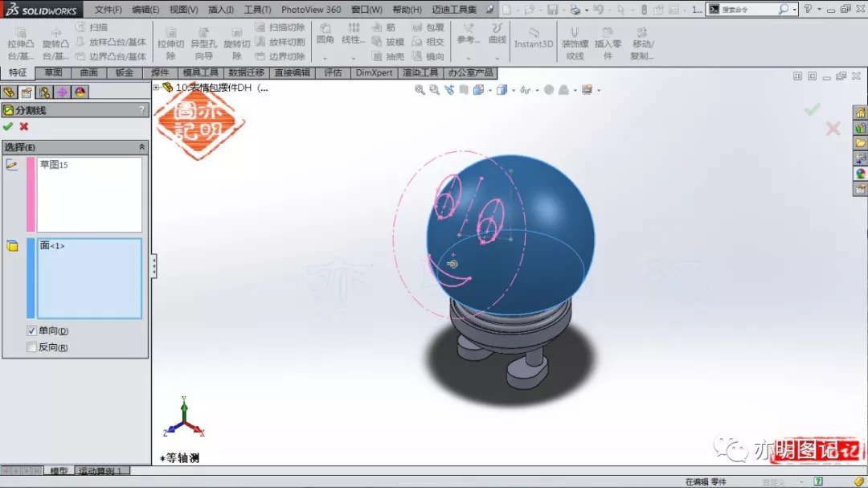Viewport: 868px width, 488px height.
Task: Open the 插入(I) Insert menu
Action: point(220,10)
